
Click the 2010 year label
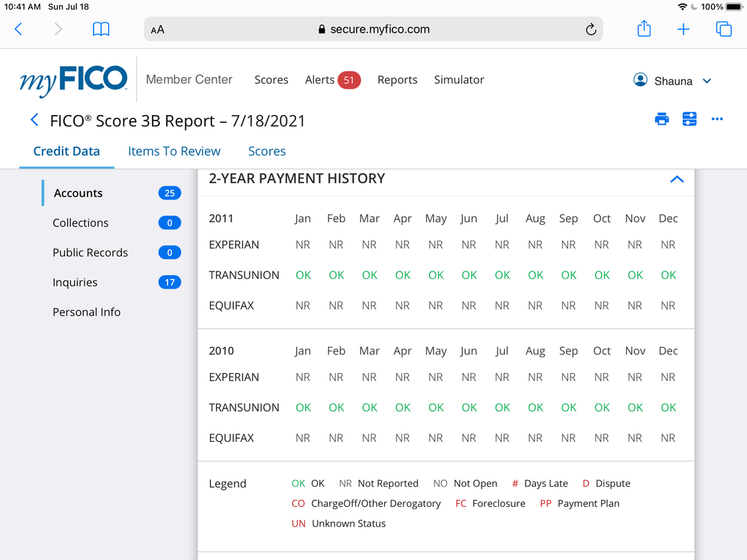221,351
